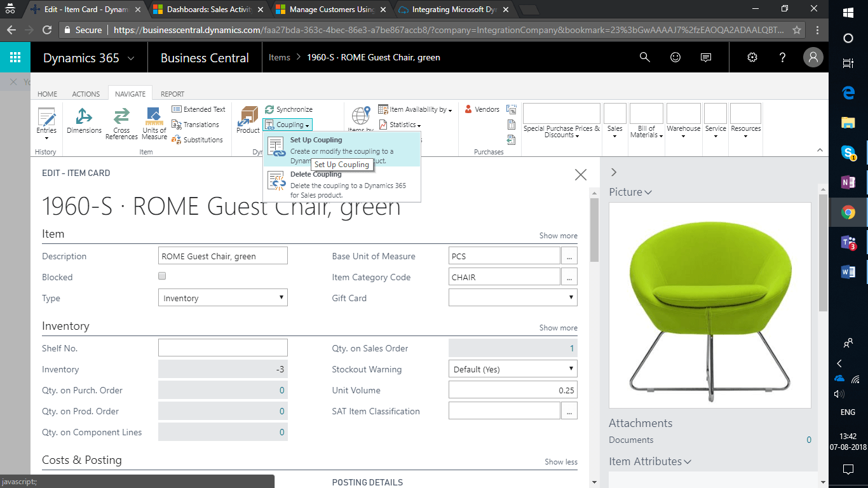Viewport: 868px width, 488px height.
Task: Open Cross References
Action: pyautogui.click(x=121, y=123)
